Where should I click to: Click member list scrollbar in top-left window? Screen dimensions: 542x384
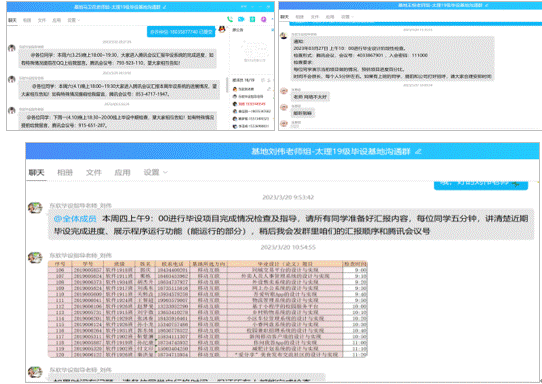pos(227,85)
